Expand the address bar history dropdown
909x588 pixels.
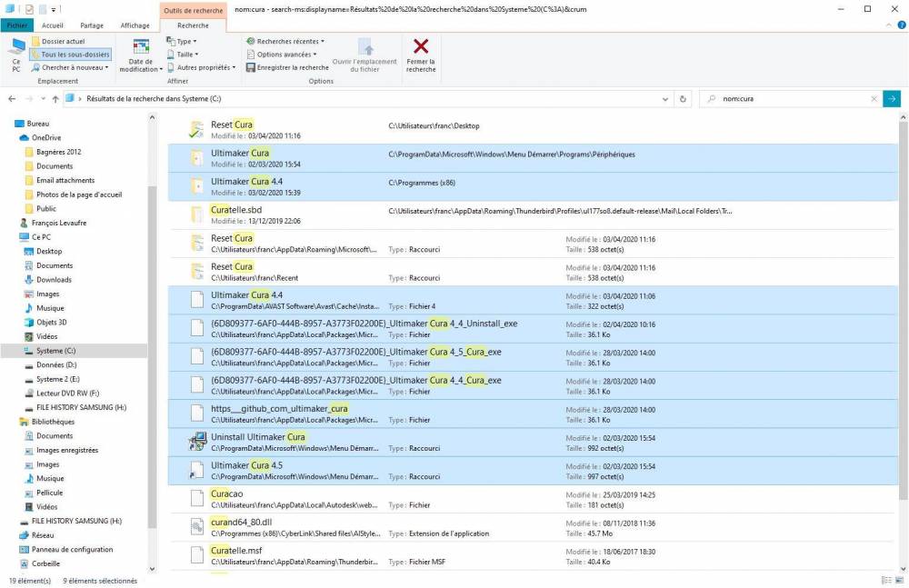[x=665, y=99]
